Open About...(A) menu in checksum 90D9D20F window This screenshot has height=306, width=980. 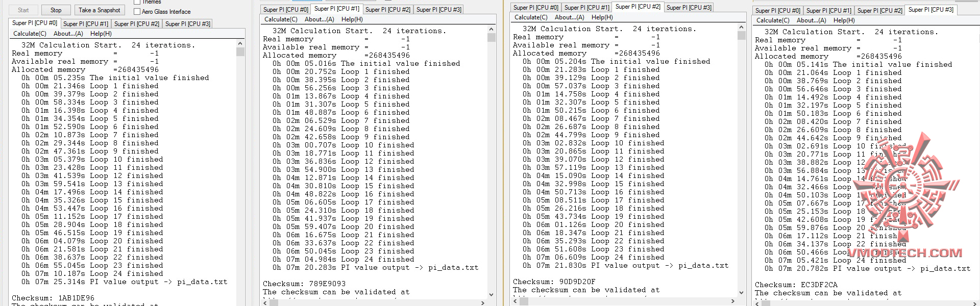570,17
